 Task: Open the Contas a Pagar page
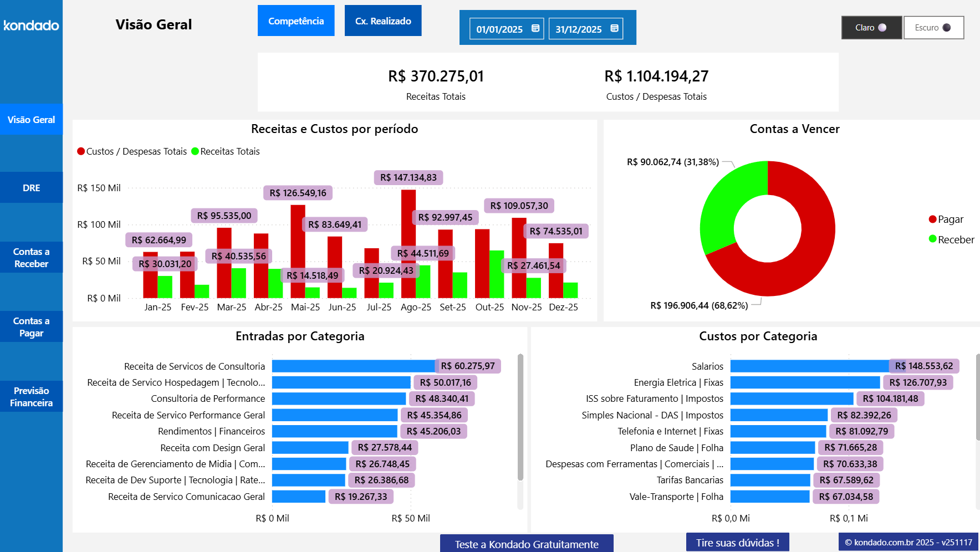pos(31,326)
